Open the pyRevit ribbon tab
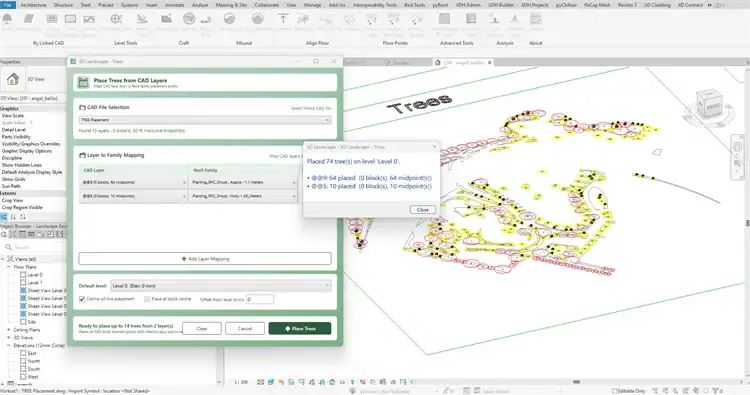This screenshot has height=395, width=750. point(441,5)
